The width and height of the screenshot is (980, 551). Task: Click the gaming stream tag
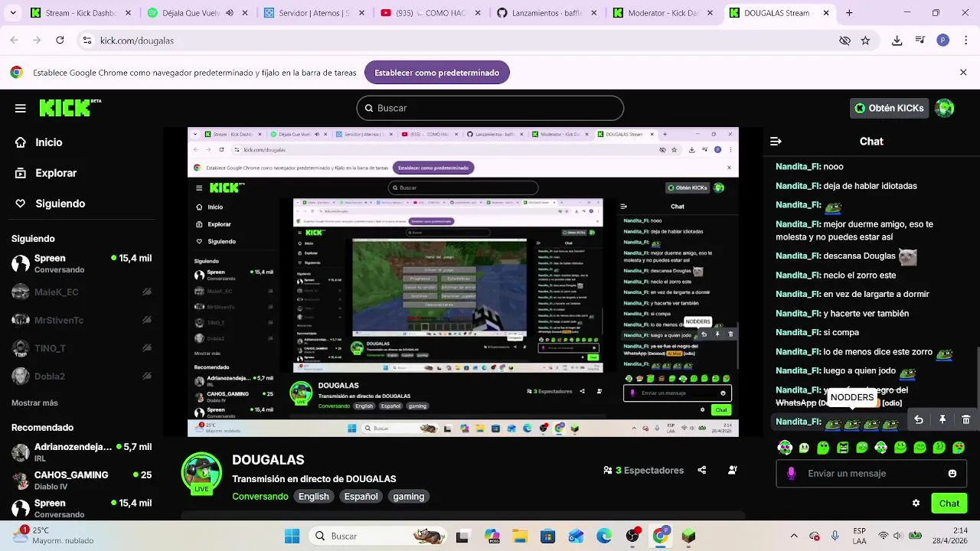[409, 497]
